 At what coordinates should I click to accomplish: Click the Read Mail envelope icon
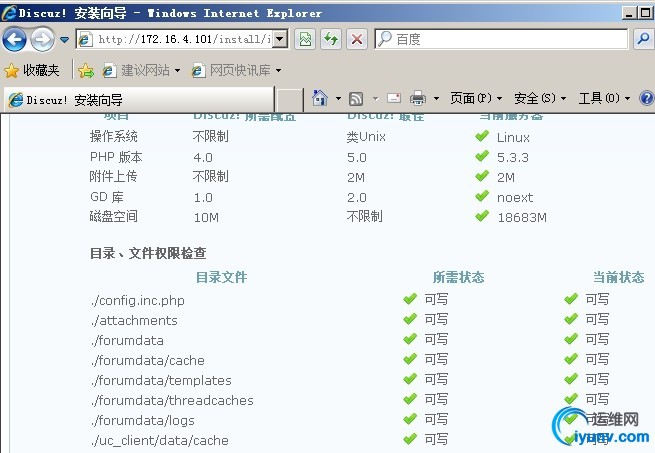click(x=394, y=98)
